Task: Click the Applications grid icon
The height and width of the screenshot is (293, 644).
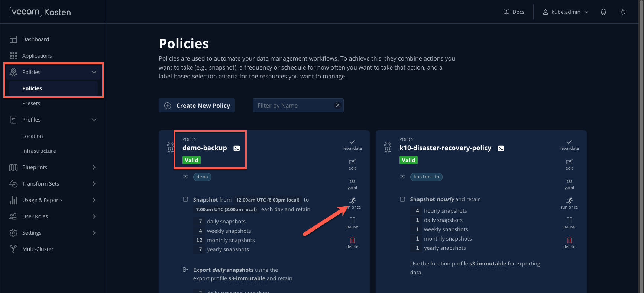Action: pos(13,56)
